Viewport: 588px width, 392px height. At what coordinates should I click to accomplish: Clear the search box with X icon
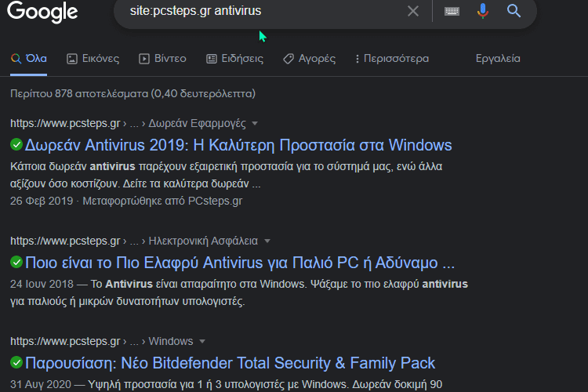point(413,11)
